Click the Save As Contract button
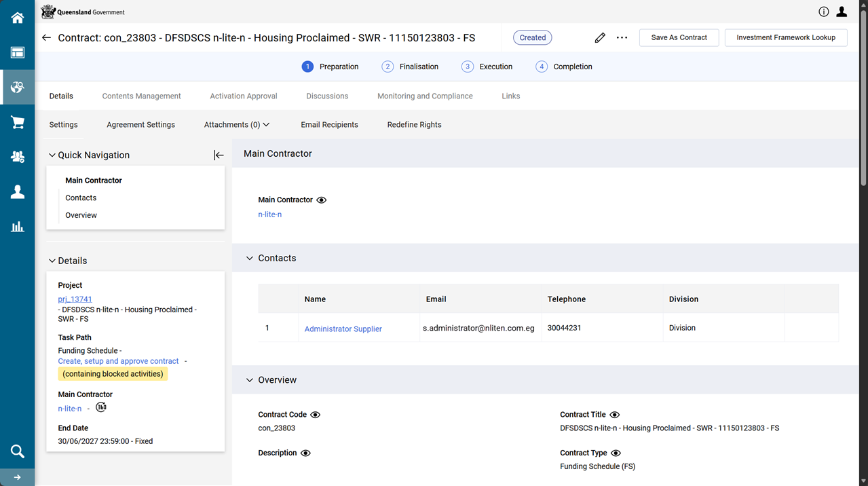This screenshot has height=486, width=868. [x=679, y=38]
